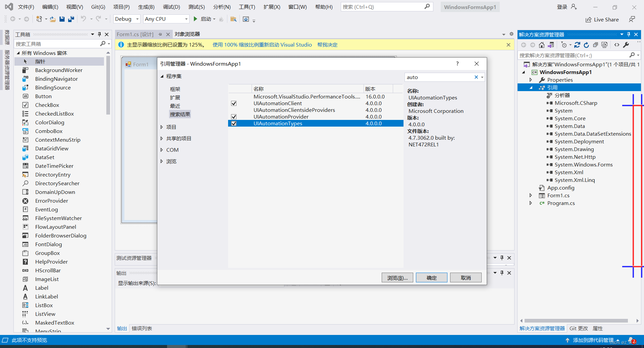Click the info bar settings gear icon
Viewport: 644px width, 348px height.
click(511, 34)
